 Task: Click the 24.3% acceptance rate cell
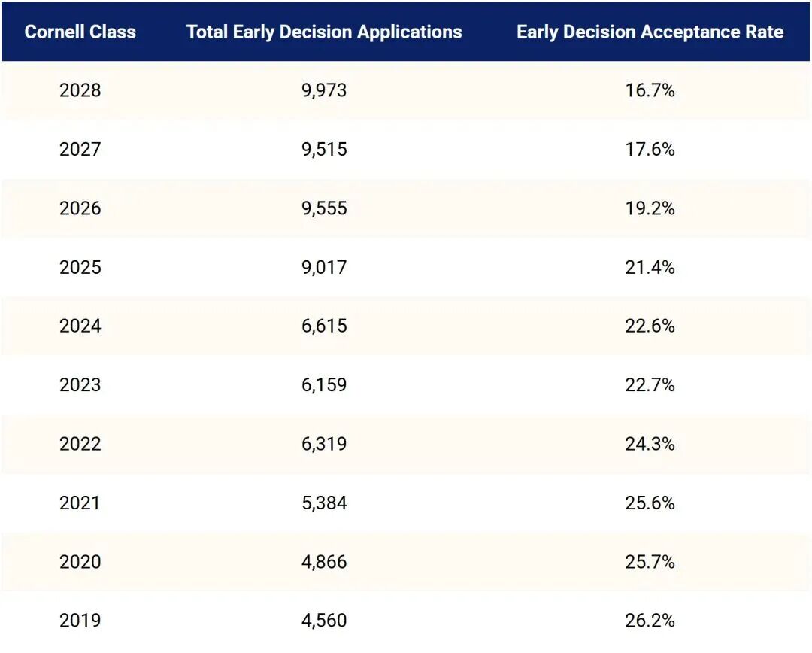coord(650,444)
